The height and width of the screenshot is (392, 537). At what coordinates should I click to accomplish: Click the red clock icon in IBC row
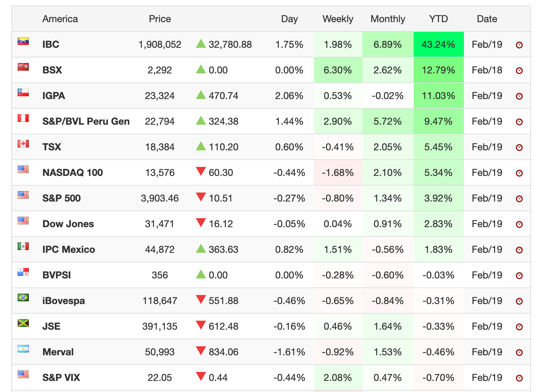click(x=519, y=45)
